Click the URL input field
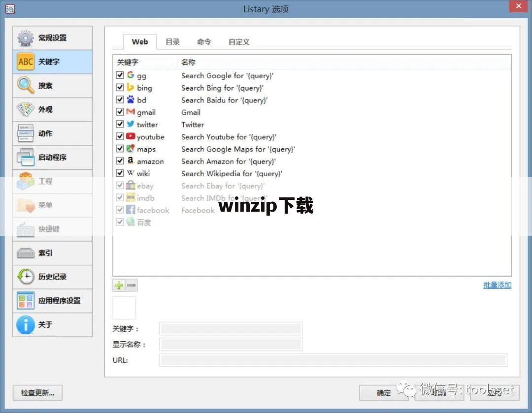532x413 pixels. [x=333, y=360]
